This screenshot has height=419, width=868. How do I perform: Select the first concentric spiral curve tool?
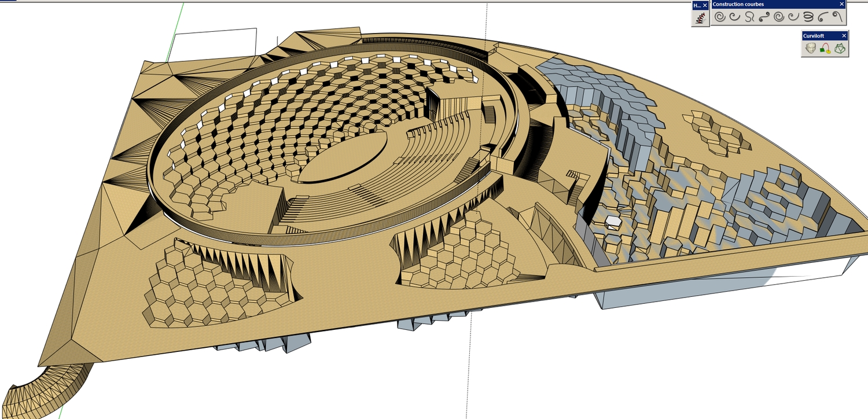point(720,17)
